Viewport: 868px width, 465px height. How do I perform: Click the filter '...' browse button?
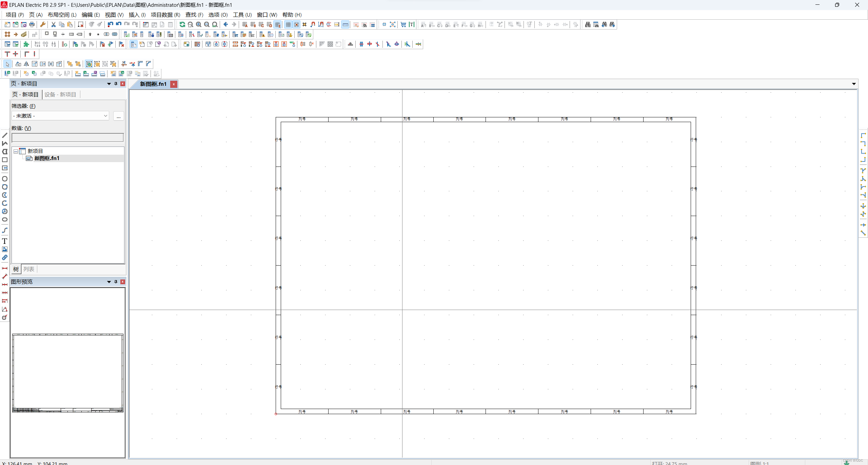[x=118, y=116]
